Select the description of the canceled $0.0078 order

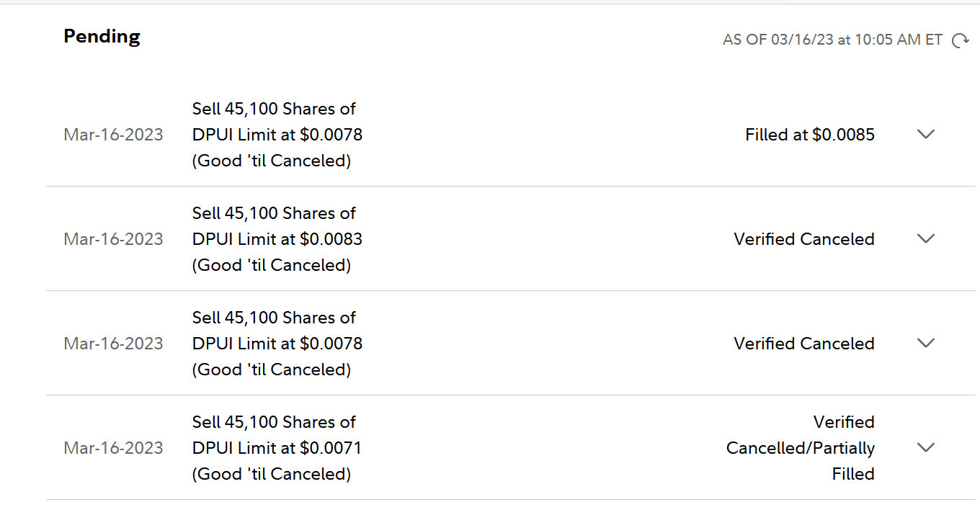click(277, 344)
